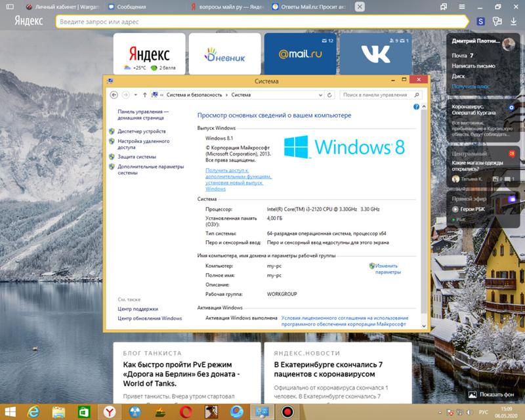
Task: Open Windows Store from taskbar
Action: pos(84,412)
